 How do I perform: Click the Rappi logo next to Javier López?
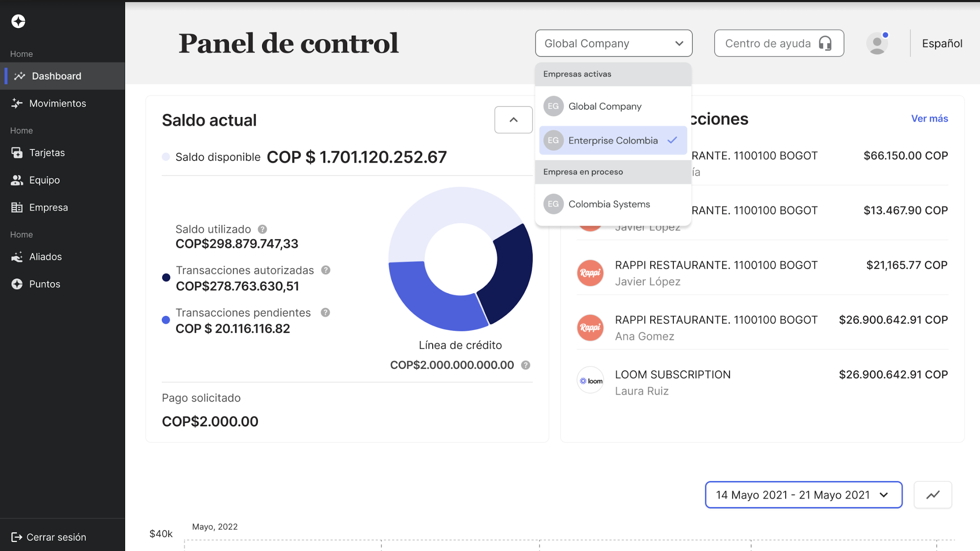(590, 273)
